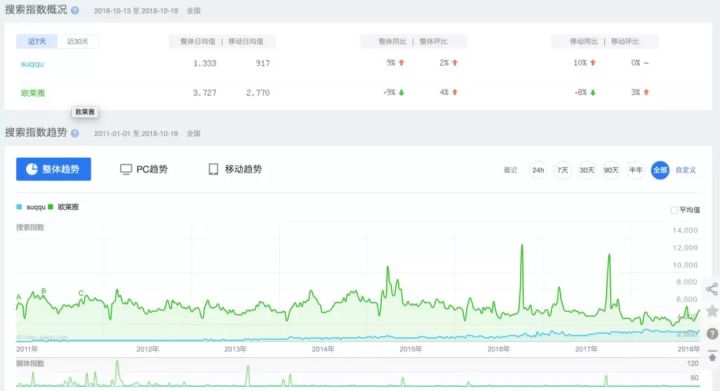Toggle 欧莱雅 legend series visibility
The image size is (720, 391).
coord(63,207)
